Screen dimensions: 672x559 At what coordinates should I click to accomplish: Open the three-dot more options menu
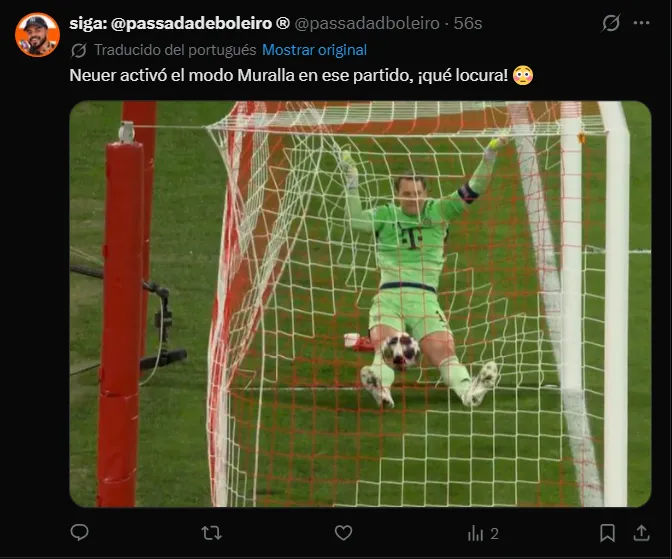tap(641, 23)
